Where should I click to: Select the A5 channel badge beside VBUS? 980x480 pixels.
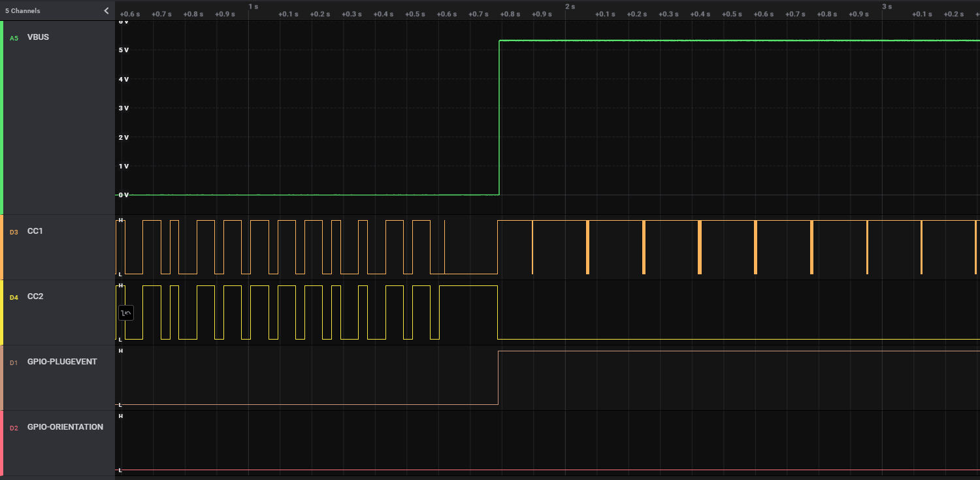click(14, 37)
